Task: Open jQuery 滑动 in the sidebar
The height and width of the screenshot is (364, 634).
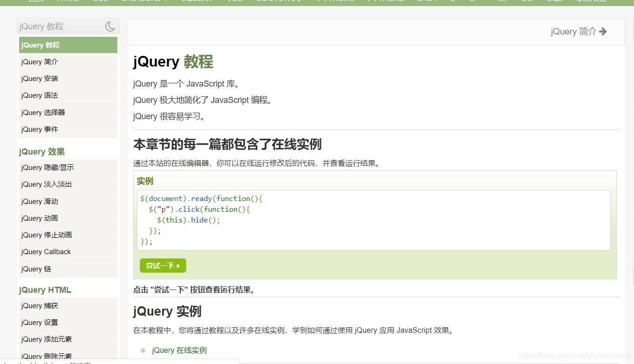Action: click(x=68, y=202)
